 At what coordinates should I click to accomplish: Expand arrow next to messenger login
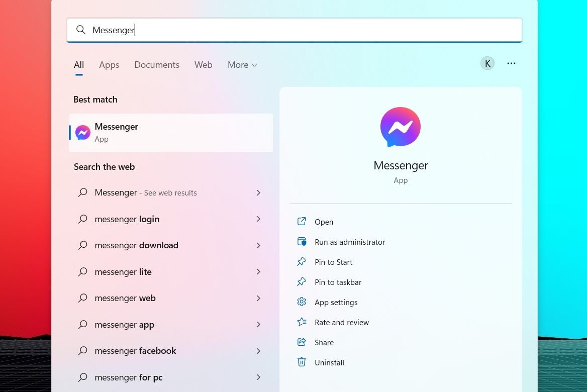click(x=258, y=219)
